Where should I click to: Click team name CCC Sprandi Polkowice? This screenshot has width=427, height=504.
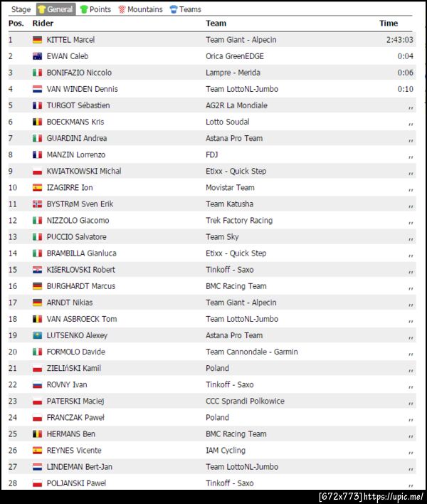coord(245,401)
